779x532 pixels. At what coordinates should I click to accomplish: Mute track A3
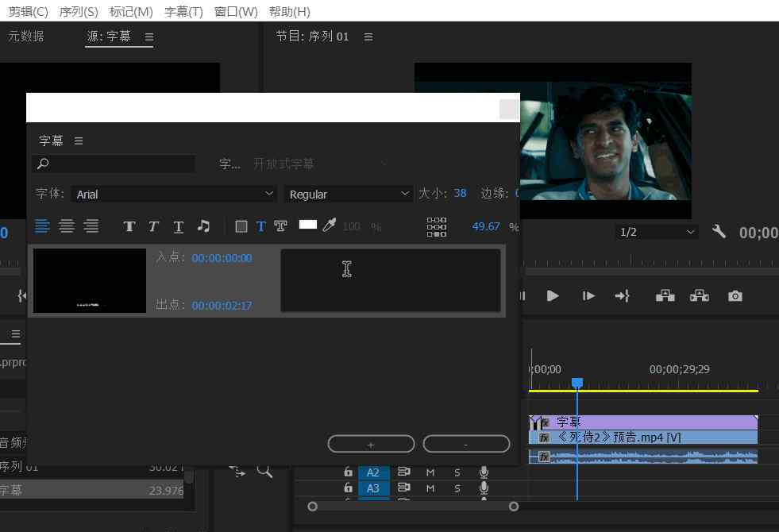coord(430,489)
